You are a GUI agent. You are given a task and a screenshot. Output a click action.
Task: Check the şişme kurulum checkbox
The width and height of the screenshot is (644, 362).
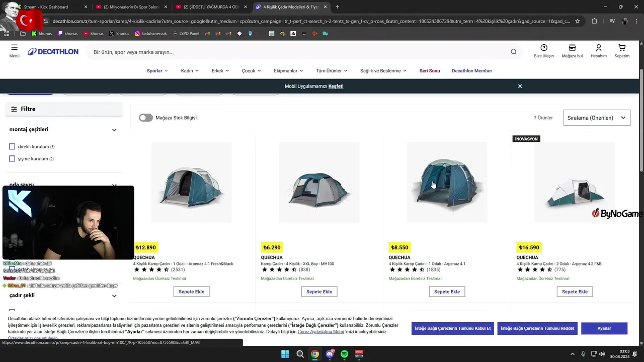coord(12,159)
